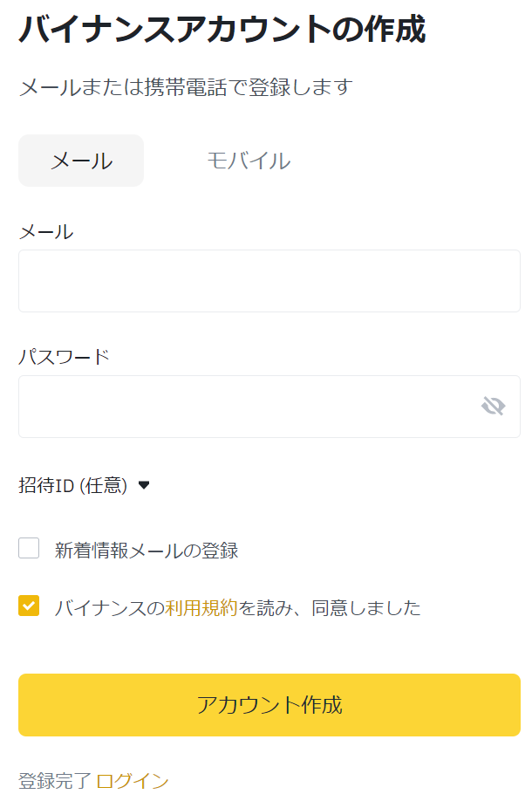This screenshot has height=801, width=532.
Task: Open the ログイン link
Action: click(x=133, y=782)
